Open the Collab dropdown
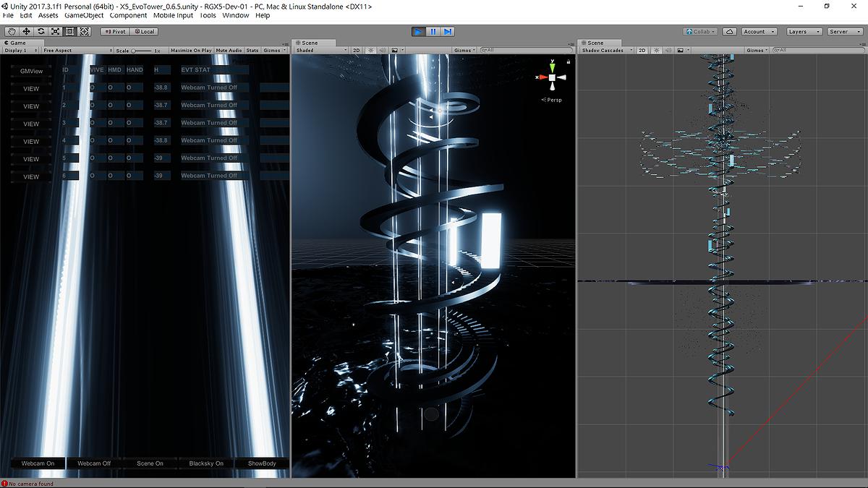The width and height of the screenshot is (868, 488). [700, 32]
